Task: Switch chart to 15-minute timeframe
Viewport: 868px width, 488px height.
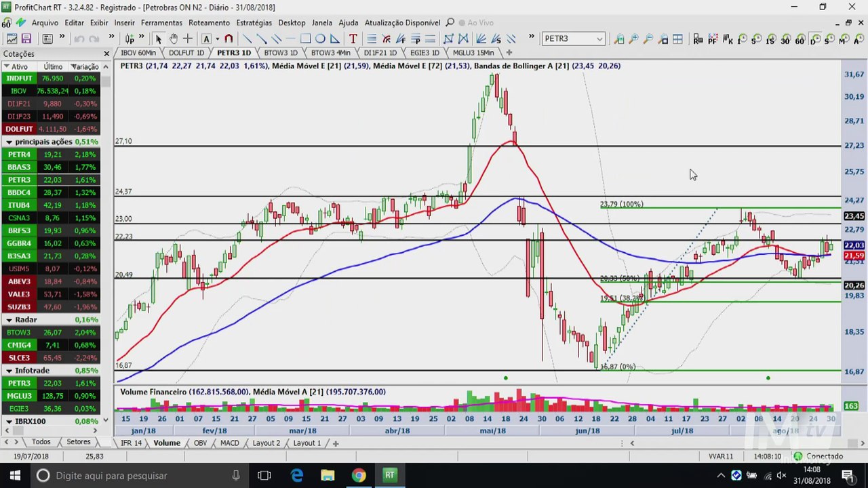Action: pos(770,39)
